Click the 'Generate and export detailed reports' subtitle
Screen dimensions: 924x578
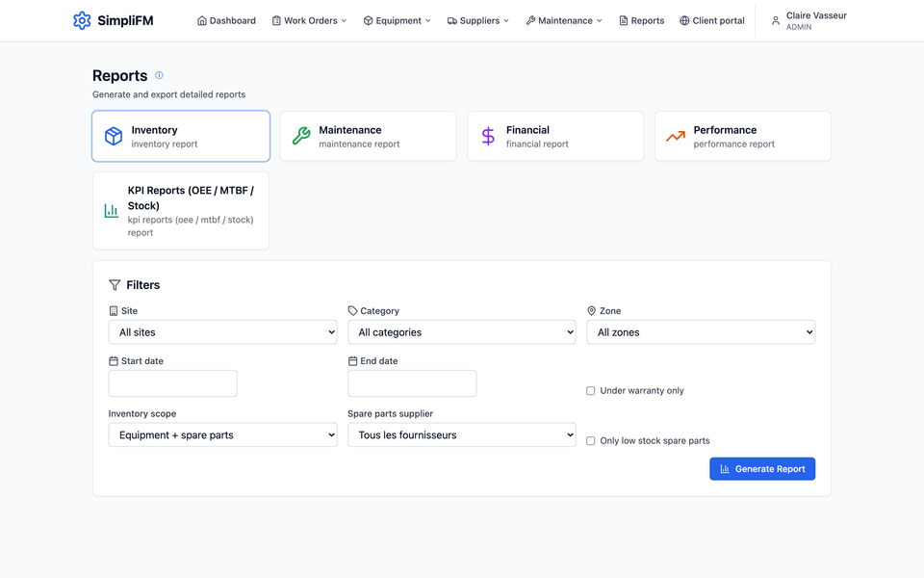tap(168, 94)
